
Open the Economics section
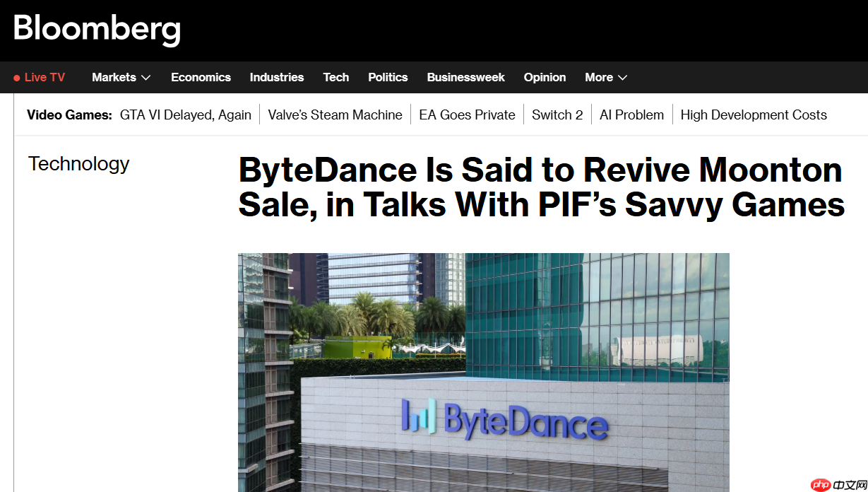(x=201, y=78)
